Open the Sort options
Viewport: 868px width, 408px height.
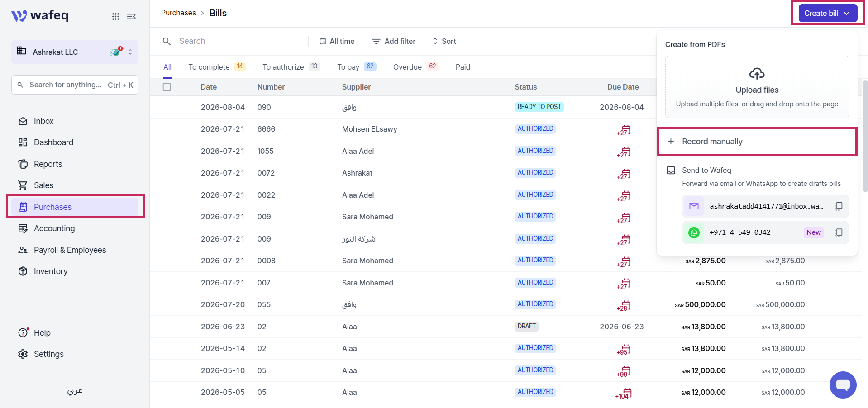444,41
